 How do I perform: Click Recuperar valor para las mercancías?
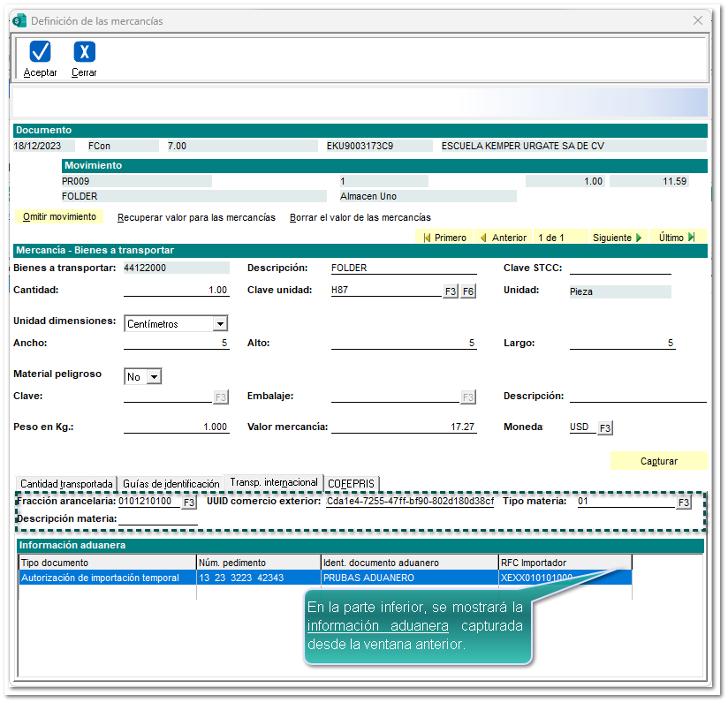pyautogui.click(x=196, y=217)
